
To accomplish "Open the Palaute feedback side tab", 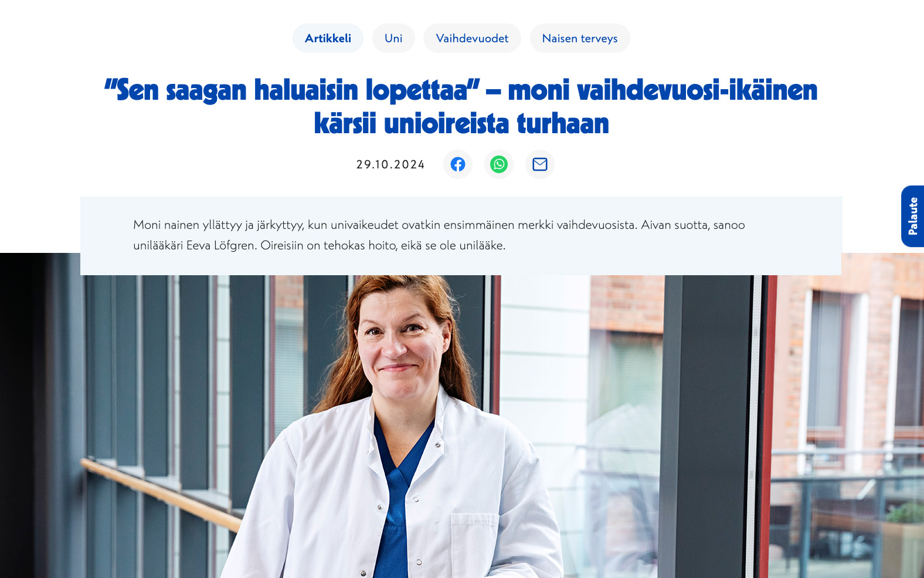I will tap(913, 216).
